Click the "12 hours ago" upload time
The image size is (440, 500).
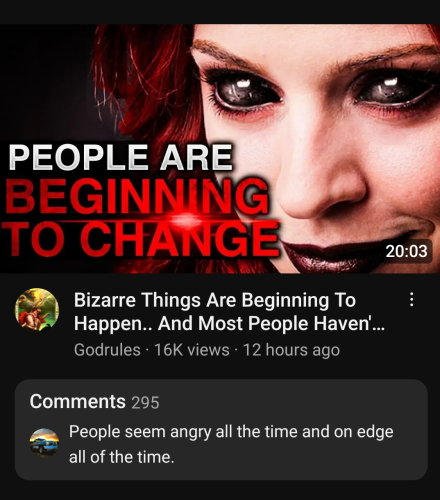point(291,350)
